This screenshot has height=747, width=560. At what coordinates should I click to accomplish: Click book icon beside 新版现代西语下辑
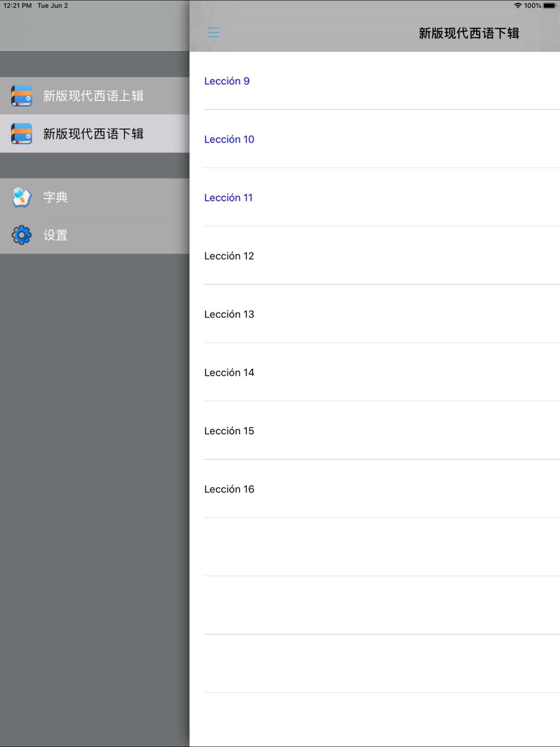(x=22, y=134)
